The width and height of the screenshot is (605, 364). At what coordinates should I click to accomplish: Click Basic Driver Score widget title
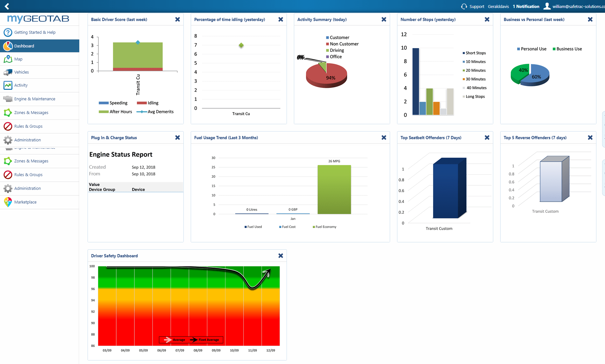coord(119,19)
